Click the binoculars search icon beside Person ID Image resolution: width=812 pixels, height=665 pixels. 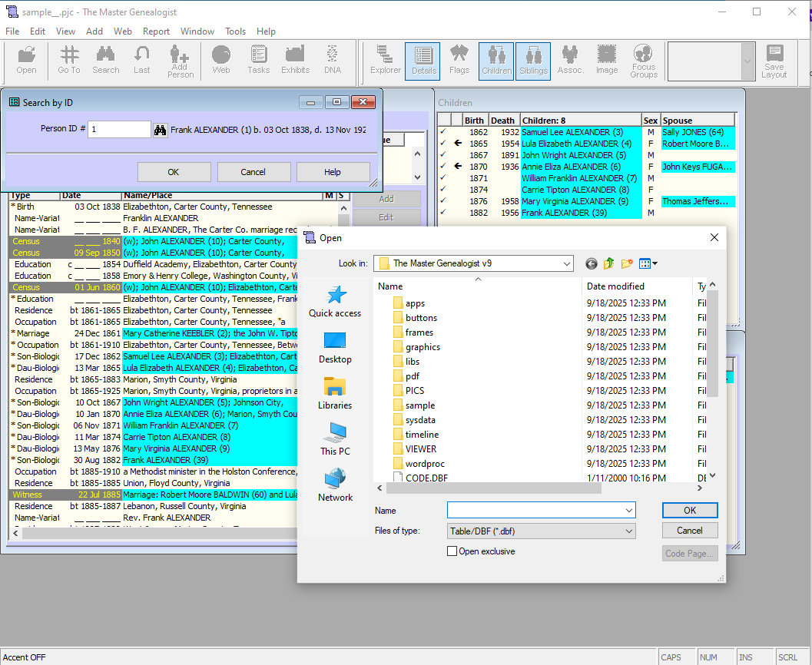pyautogui.click(x=161, y=130)
